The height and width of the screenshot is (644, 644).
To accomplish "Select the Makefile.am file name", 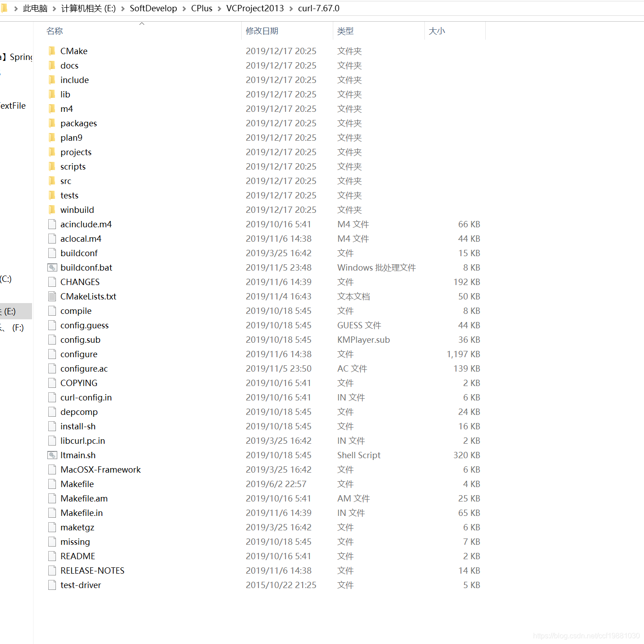I will pos(84,498).
